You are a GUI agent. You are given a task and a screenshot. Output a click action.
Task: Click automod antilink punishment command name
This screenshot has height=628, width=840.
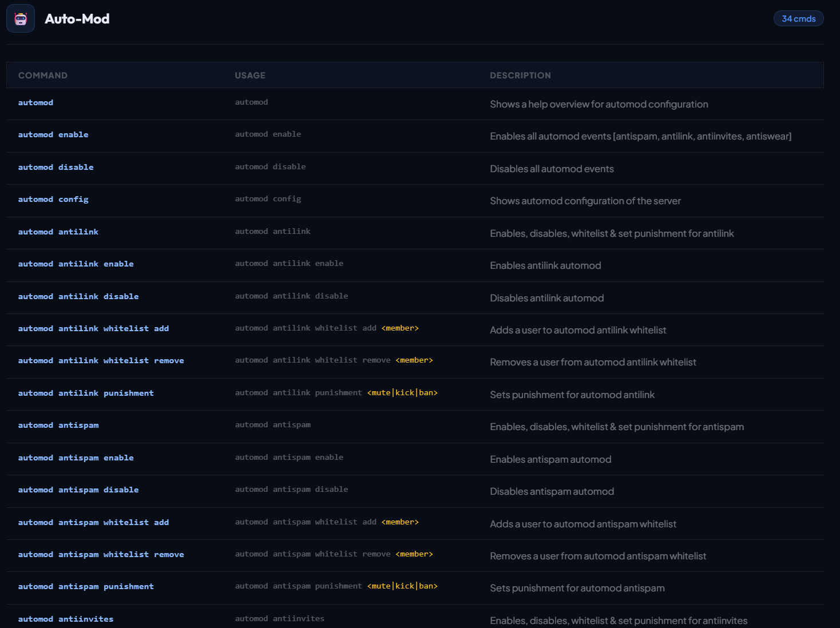point(86,393)
